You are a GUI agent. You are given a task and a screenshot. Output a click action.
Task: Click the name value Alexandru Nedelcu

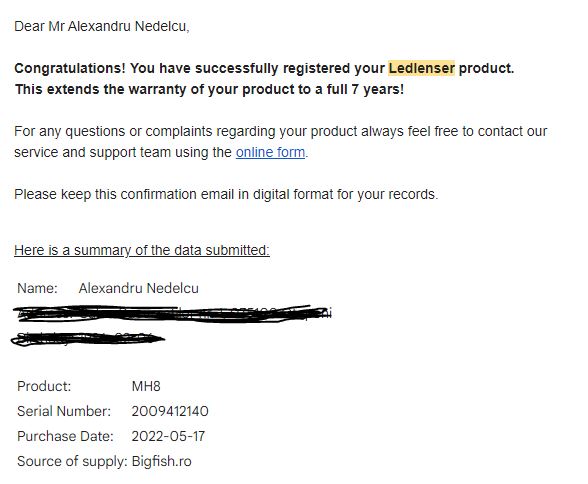139,288
